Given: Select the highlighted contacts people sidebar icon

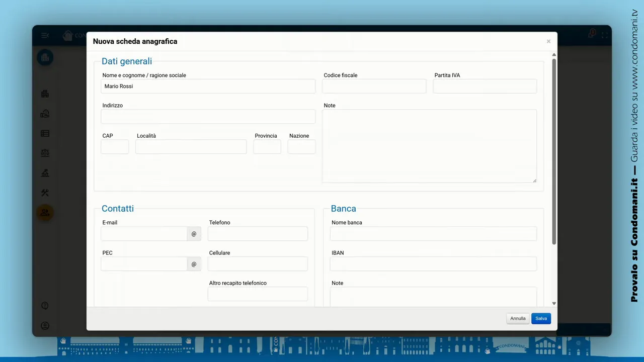Looking at the screenshot, I should coord(45,213).
